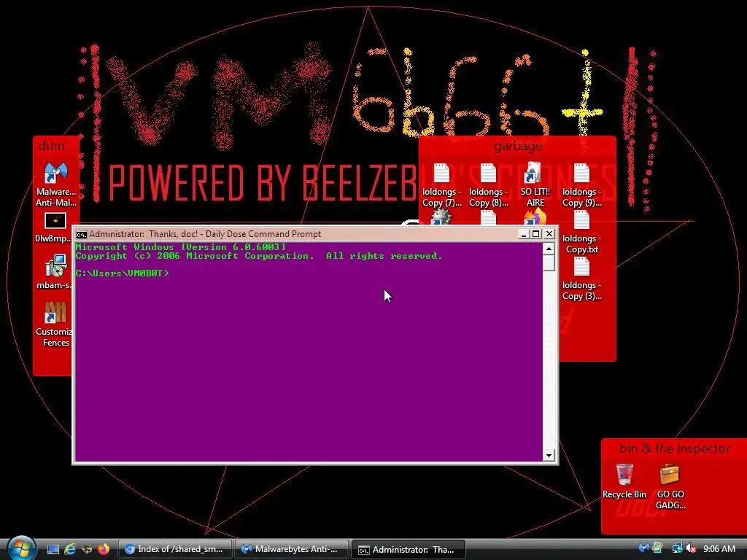The image size is (747, 560).
Task: Click the Show Desktop quick launch icon
Action: pos(53,549)
